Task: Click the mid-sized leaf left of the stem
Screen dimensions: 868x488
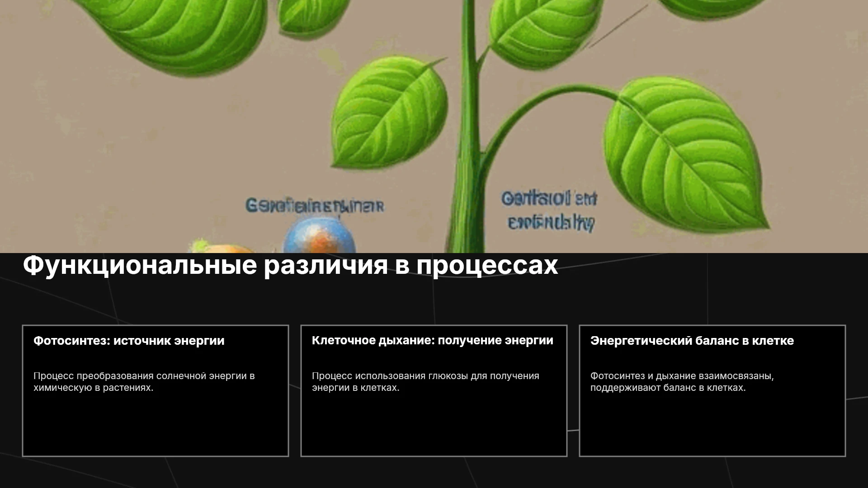Action: [x=390, y=112]
